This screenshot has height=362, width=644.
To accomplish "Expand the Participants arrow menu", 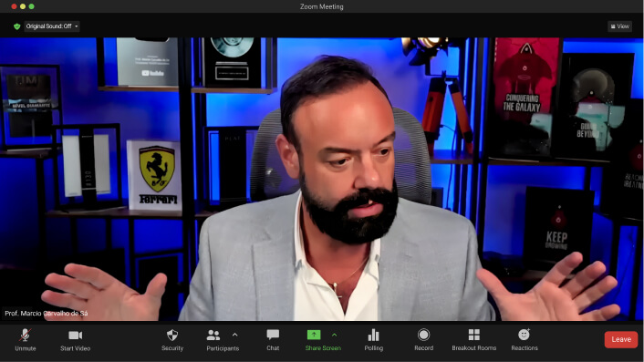I will point(235,335).
